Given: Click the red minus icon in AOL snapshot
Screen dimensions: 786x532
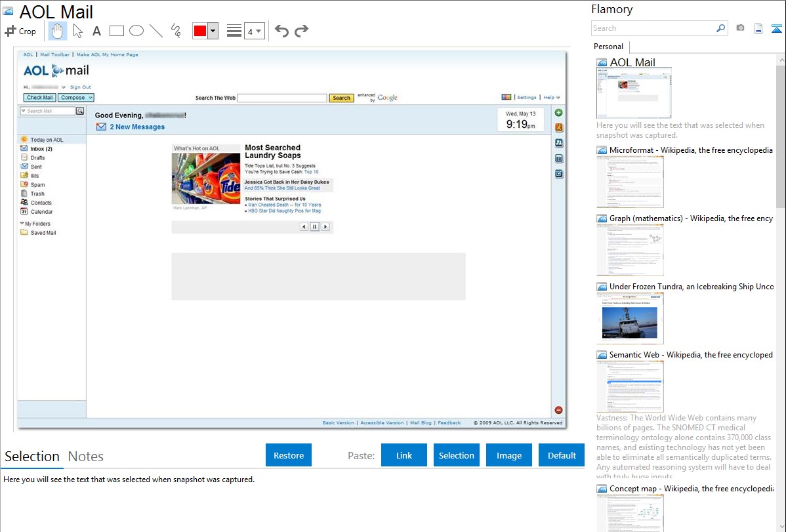Looking at the screenshot, I should pos(558,410).
